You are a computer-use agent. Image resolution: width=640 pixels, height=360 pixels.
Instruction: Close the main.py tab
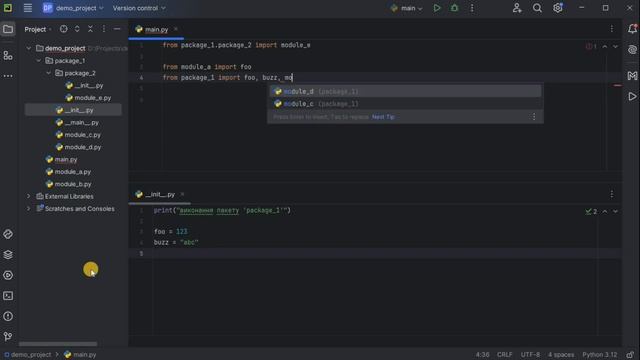176,29
